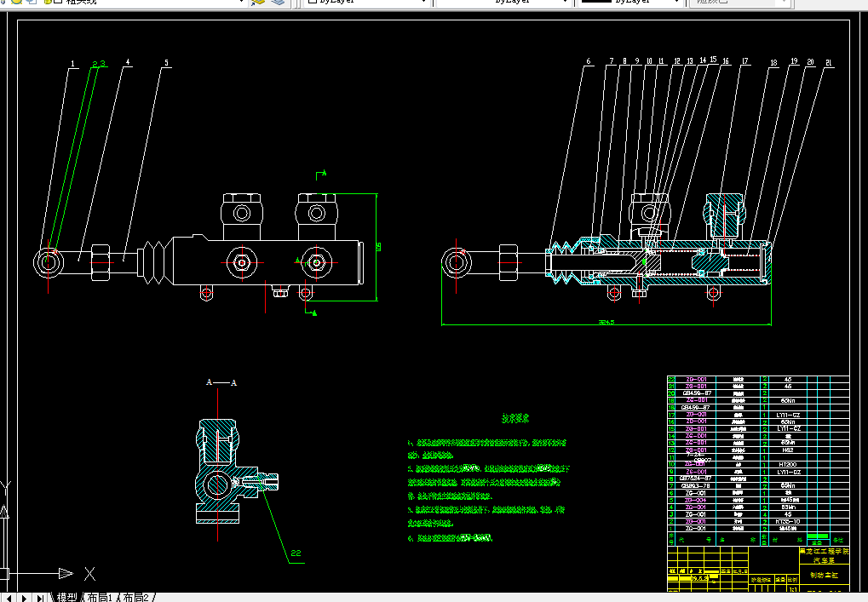
Task: Select balloon number 6 label in drawing
Action: tap(589, 61)
